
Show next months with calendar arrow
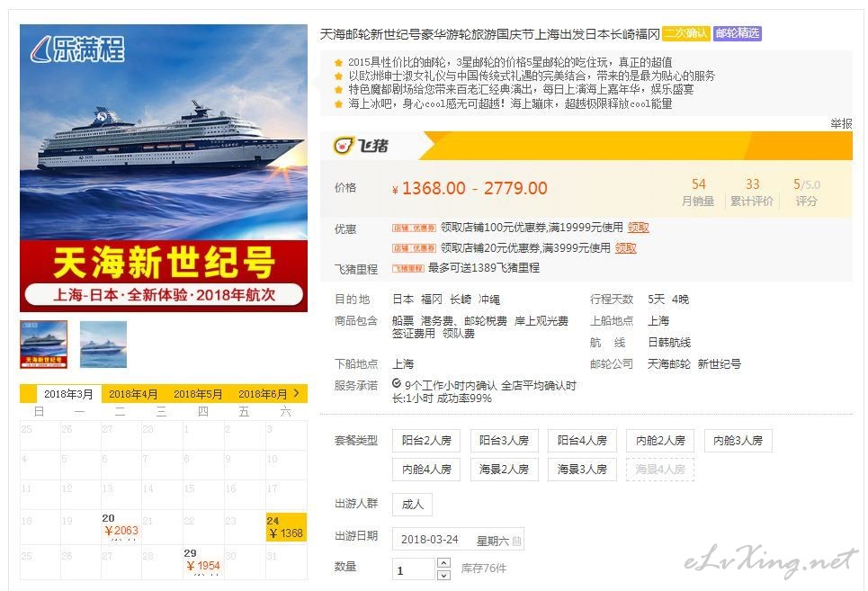click(x=297, y=393)
